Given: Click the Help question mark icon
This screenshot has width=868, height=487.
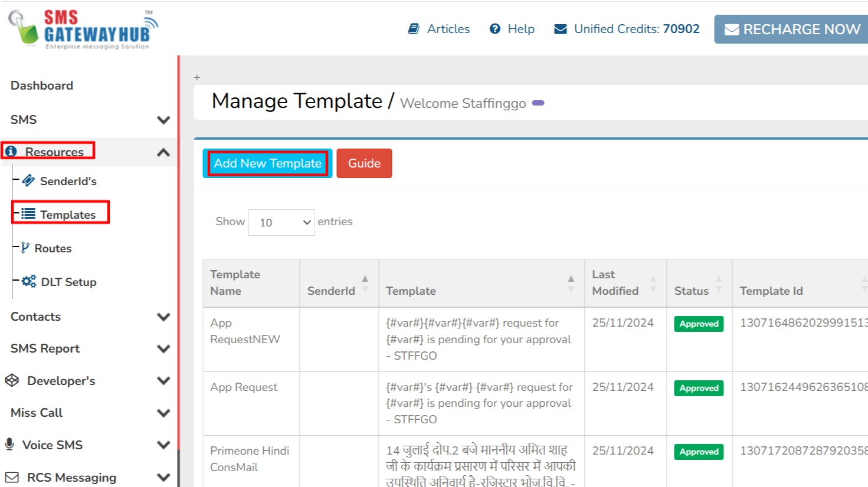Looking at the screenshot, I should (x=495, y=29).
